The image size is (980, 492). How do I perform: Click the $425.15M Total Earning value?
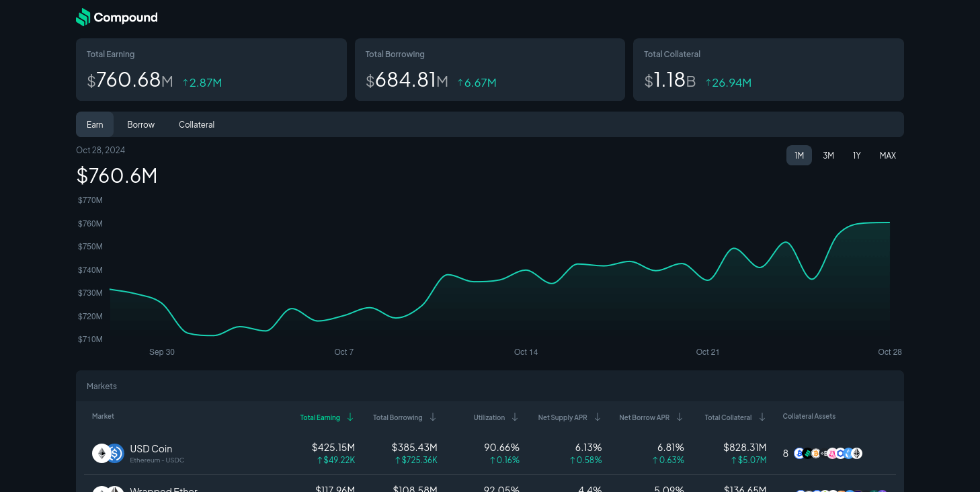333,448
